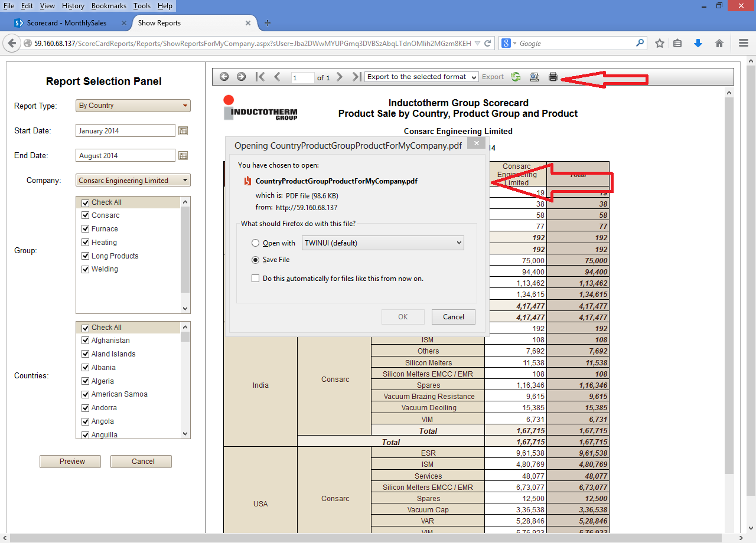Go to the previous report page
The image size is (756, 543).
[x=277, y=77]
